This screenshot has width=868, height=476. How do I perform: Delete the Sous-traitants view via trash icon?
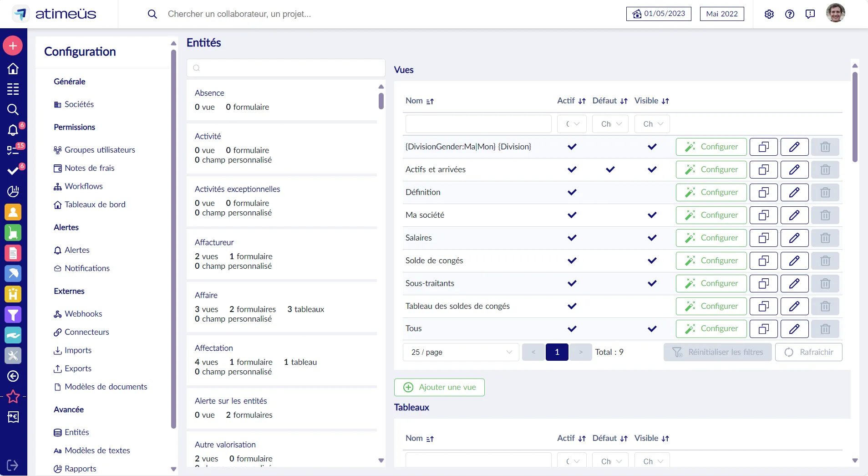(x=825, y=283)
